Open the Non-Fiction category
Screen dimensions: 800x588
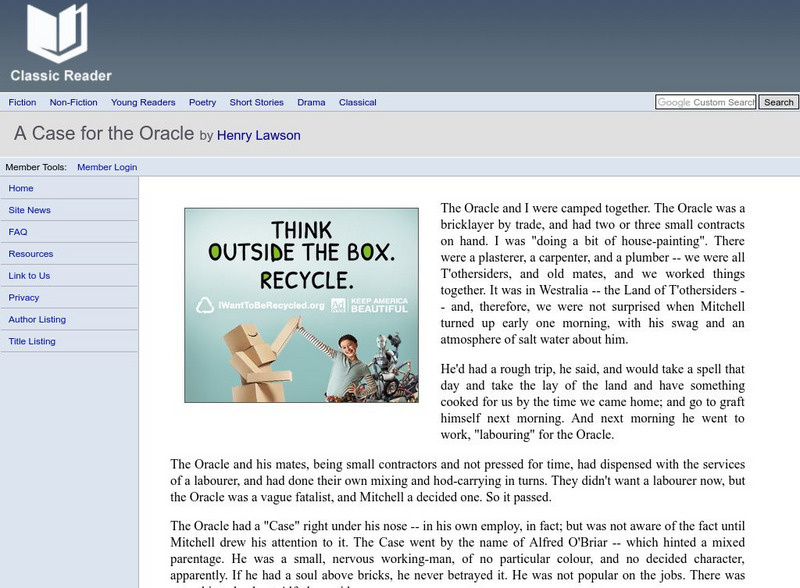point(73,102)
